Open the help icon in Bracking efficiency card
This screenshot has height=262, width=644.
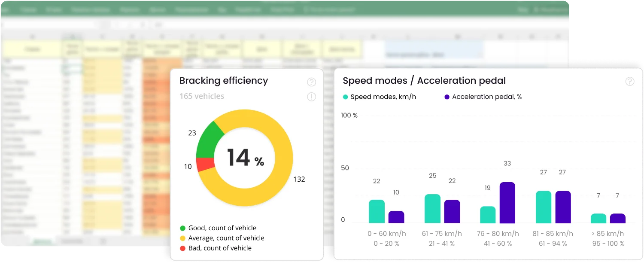pos(312,82)
